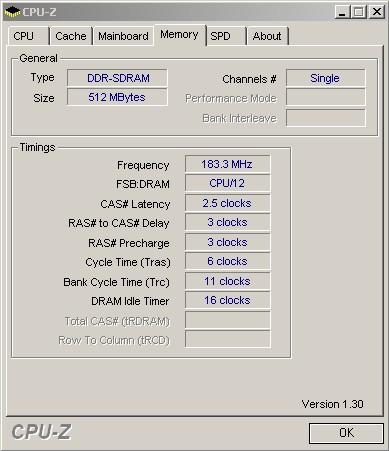Click the disabled maximize button

point(359,12)
